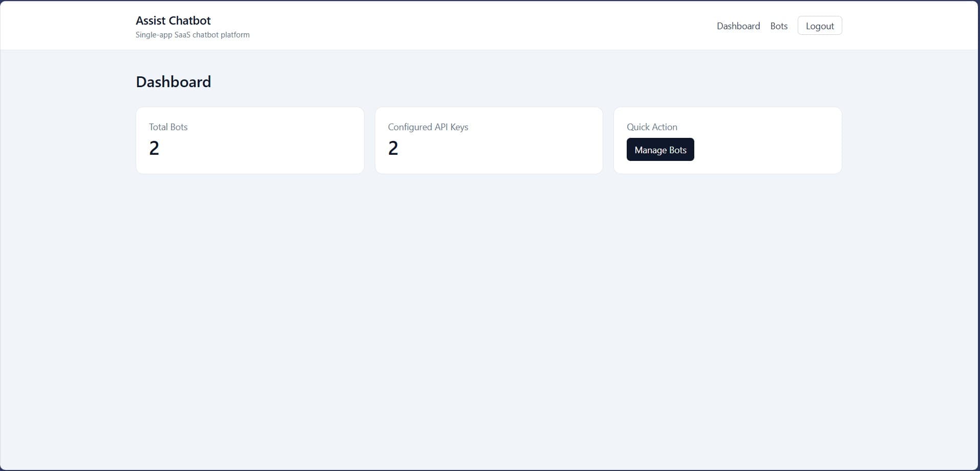Click the Configured API Keys label
The width and height of the screenshot is (980, 471).
[x=428, y=127]
